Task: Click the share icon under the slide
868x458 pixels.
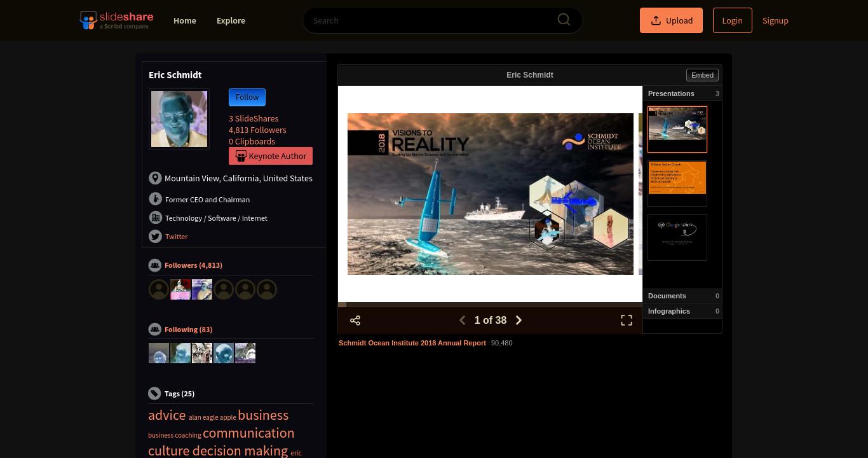Action: point(355,320)
